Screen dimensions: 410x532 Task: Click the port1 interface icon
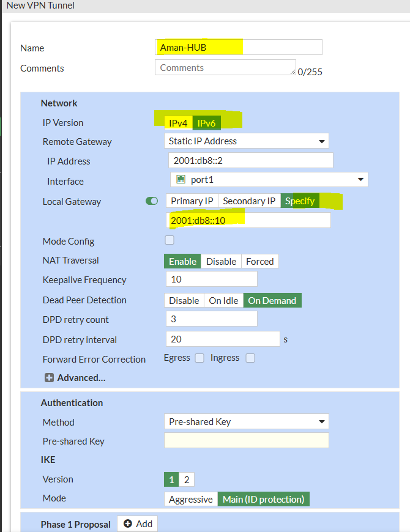coord(181,180)
